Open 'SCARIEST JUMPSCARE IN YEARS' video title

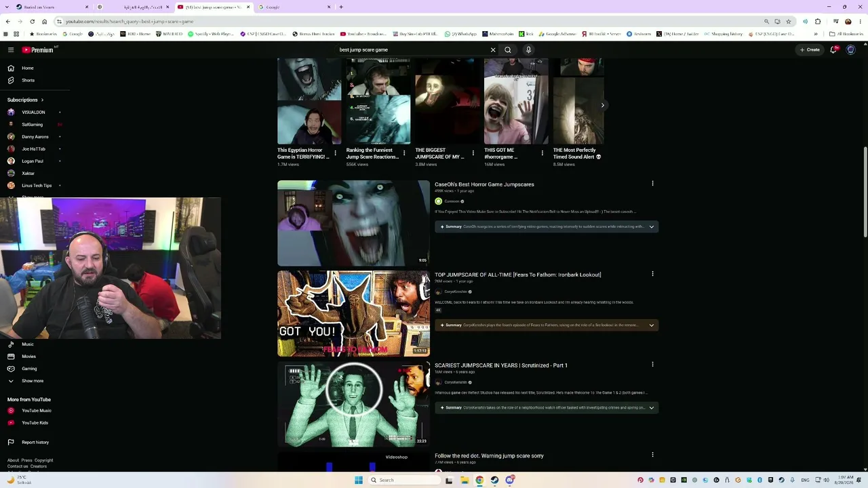(x=501, y=365)
